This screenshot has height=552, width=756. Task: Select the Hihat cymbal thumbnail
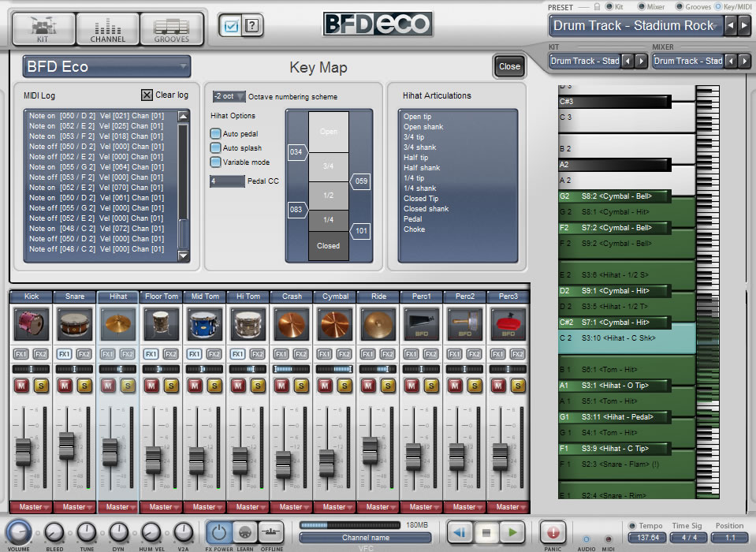[x=118, y=324]
